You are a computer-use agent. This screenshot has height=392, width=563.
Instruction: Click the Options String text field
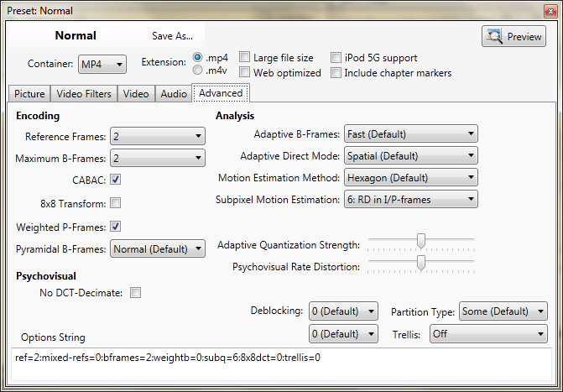pyautogui.click(x=281, y=363)
